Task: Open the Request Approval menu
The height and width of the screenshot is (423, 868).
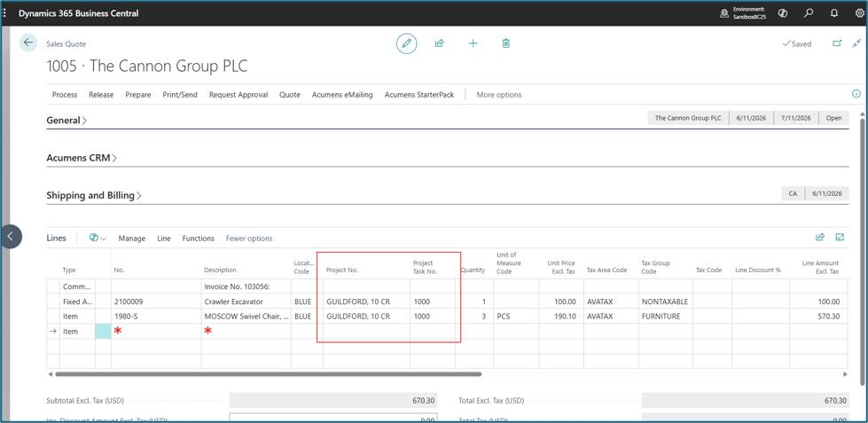Action: [239, 95]
